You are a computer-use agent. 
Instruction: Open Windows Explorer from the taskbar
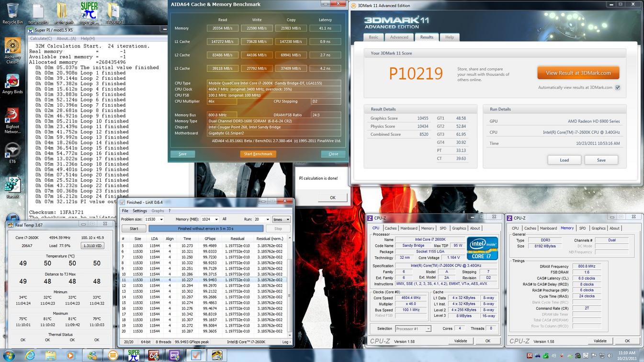coord(51,355)
